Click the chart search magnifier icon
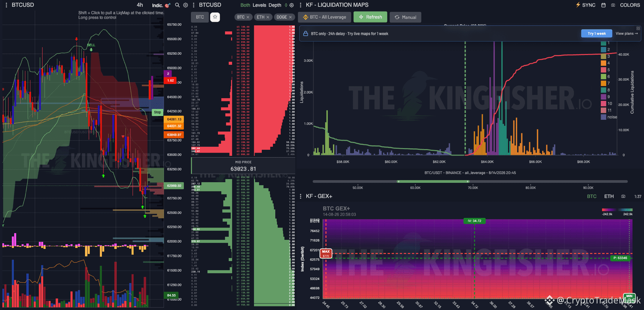Screen dimensions: 644x310 pyautogui.click(x=177, y=5)
